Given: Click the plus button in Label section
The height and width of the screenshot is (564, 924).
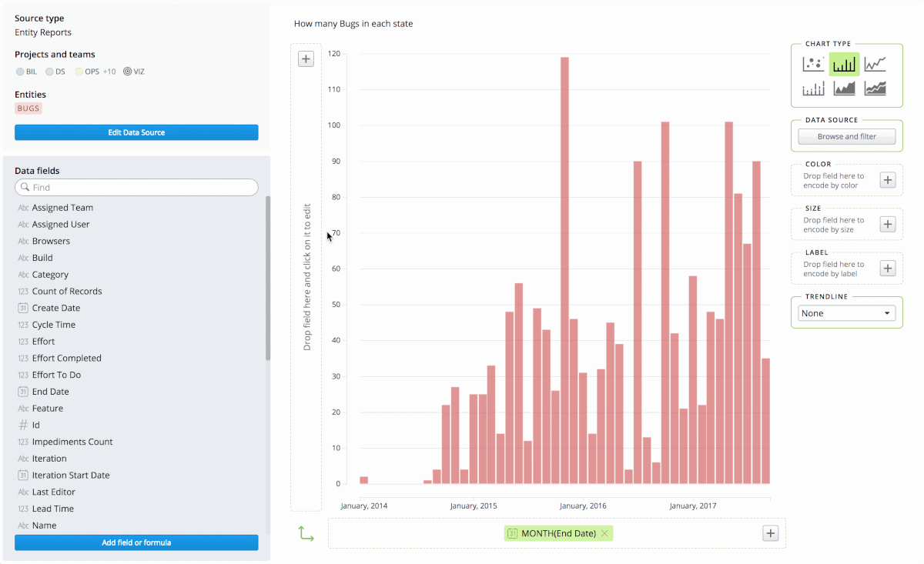Looking at the screenshot, I should click(x=887, y=269).
